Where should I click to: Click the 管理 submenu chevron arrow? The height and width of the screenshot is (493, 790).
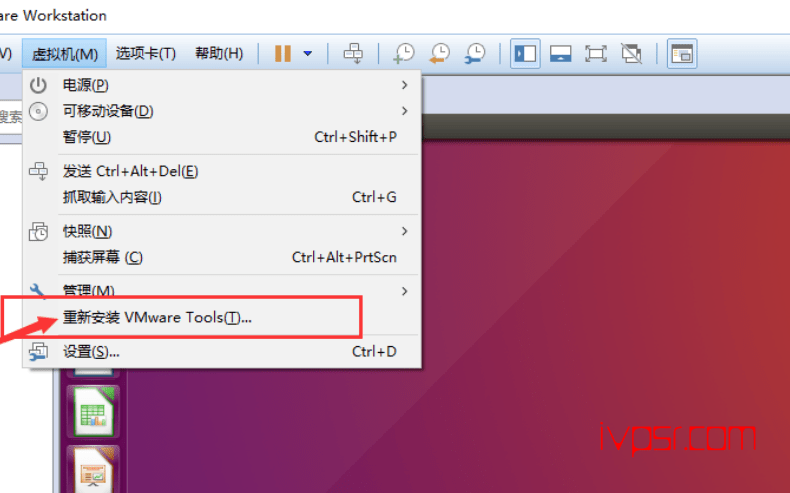[x=405, y=291]
